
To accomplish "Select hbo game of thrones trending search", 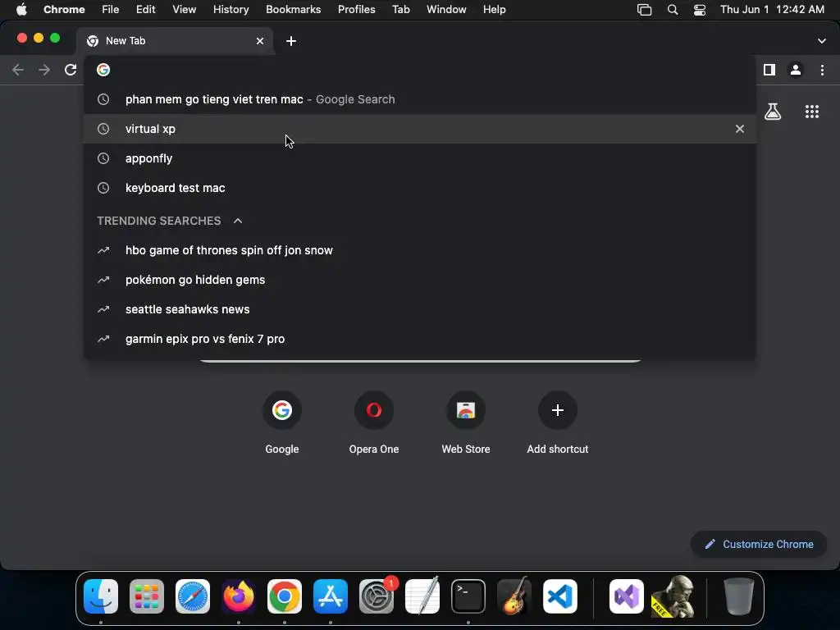I will pyautogui.click(x=420, y=250).
